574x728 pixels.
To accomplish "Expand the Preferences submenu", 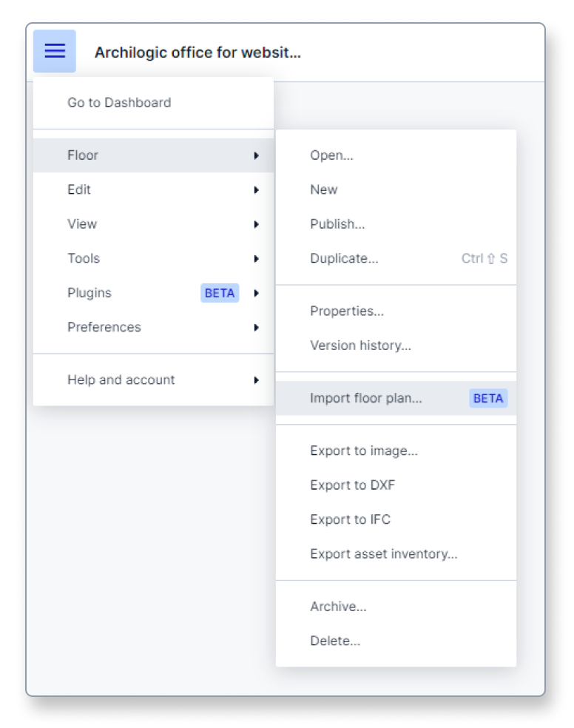I will tap(153, 328).
